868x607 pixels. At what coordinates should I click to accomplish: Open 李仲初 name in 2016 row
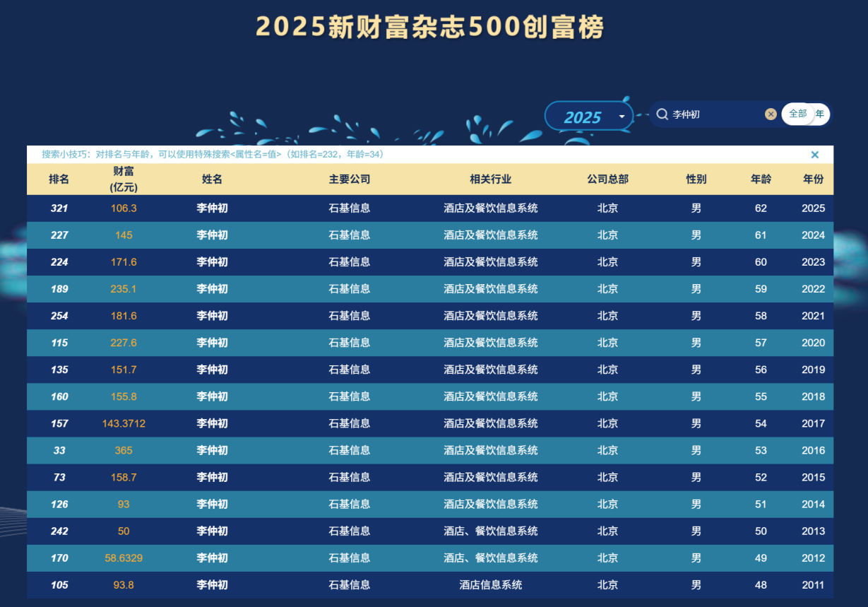click(x=212, y=450)
